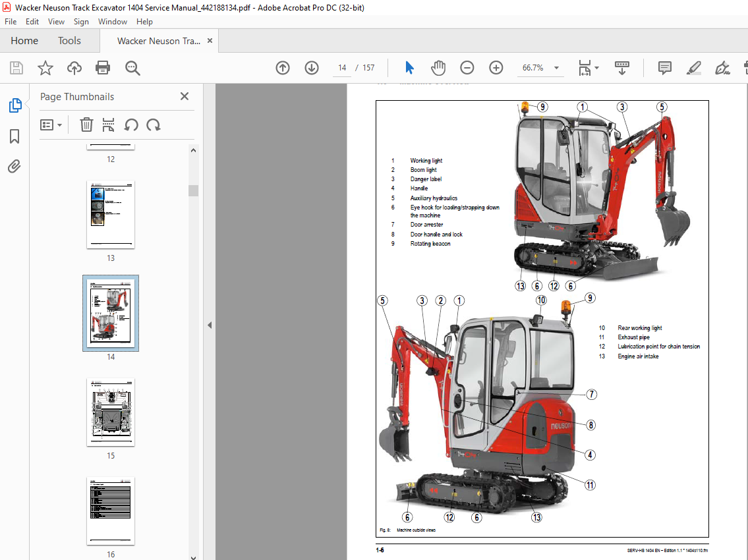This screenshot has height=560, width=748.
Task: Switch to the Tools tab
Action: click(70, 41)
